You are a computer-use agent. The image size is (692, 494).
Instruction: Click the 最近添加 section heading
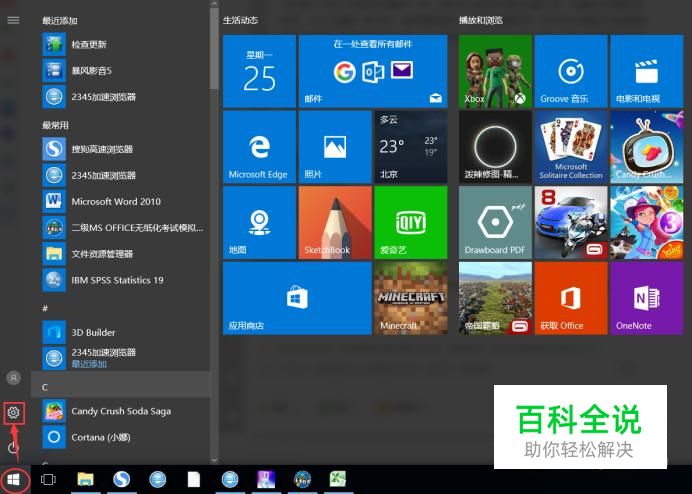click(60, 21)
